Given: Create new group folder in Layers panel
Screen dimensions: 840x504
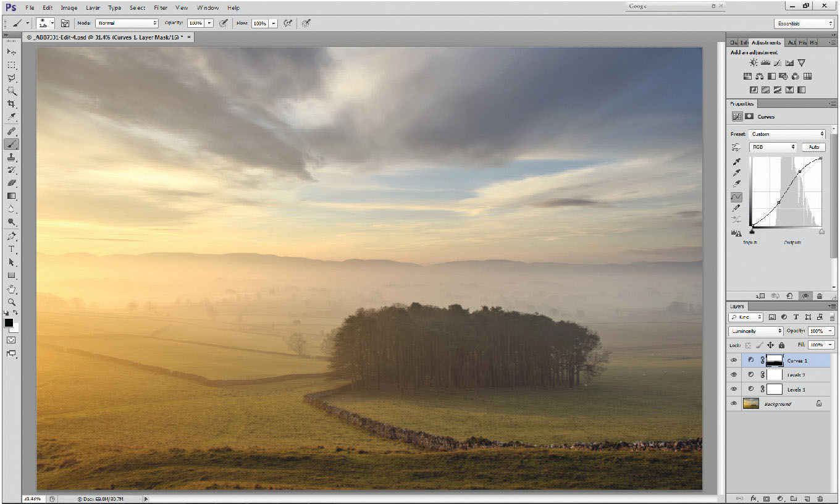Looking at the screenshot, I should click(x=794, y=498).
